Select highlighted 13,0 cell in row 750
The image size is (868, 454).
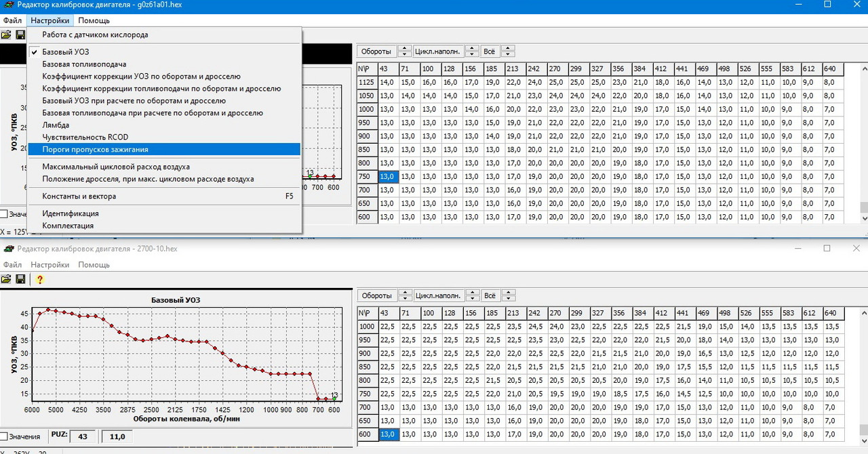(388, 177)
